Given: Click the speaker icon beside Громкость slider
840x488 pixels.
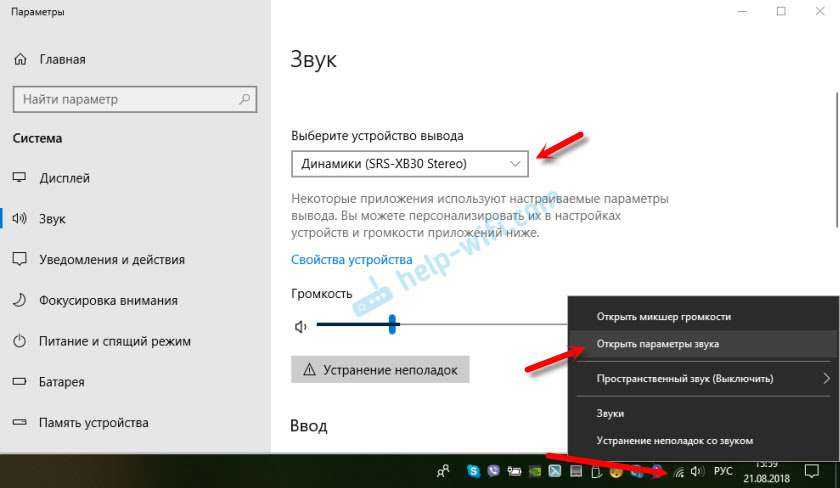Looking at the screenshot, I should click(300, 325).
